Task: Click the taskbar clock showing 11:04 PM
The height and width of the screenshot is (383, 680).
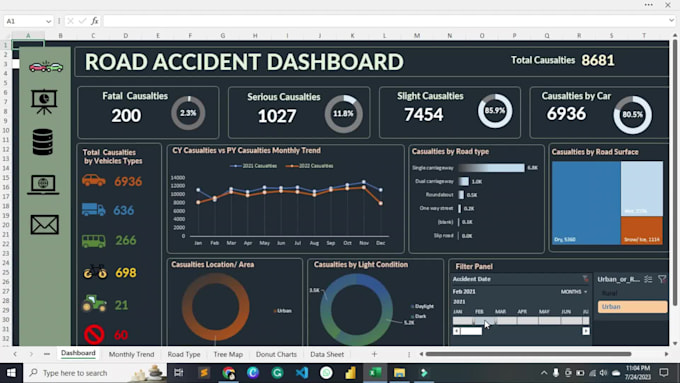Action: point(638,373)
